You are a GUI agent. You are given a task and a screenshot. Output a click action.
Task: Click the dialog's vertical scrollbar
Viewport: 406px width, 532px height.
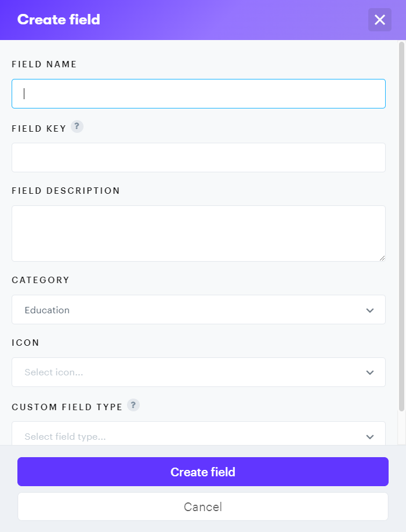401,226
